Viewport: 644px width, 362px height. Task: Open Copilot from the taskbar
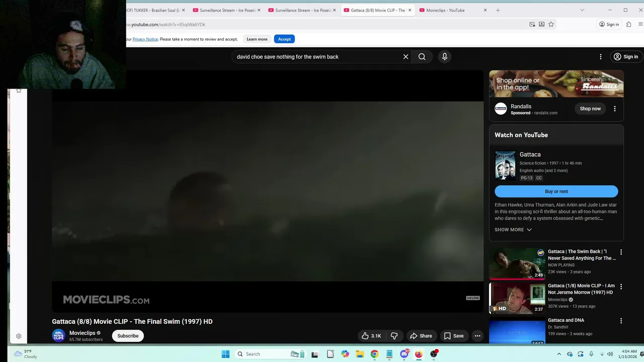pos(345,354)
